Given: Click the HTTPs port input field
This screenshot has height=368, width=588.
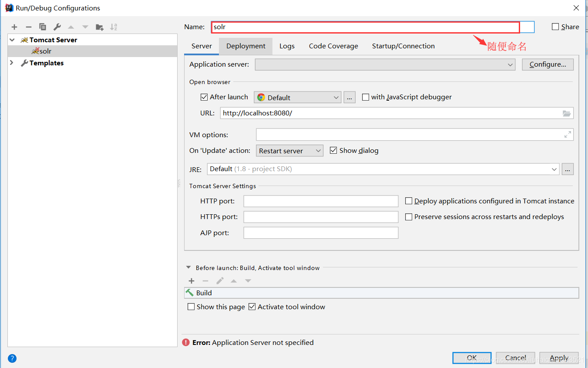Looking at the screenshot, I should click(321, 217).
